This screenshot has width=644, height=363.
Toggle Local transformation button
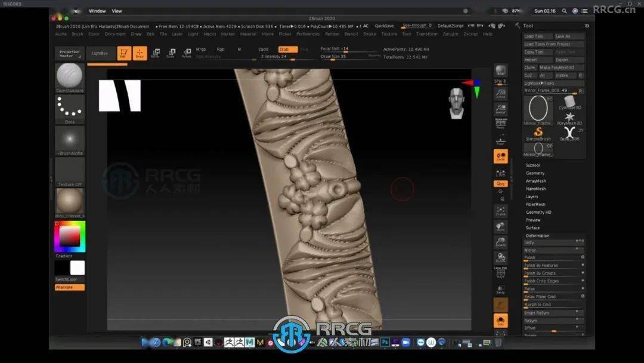501,156
